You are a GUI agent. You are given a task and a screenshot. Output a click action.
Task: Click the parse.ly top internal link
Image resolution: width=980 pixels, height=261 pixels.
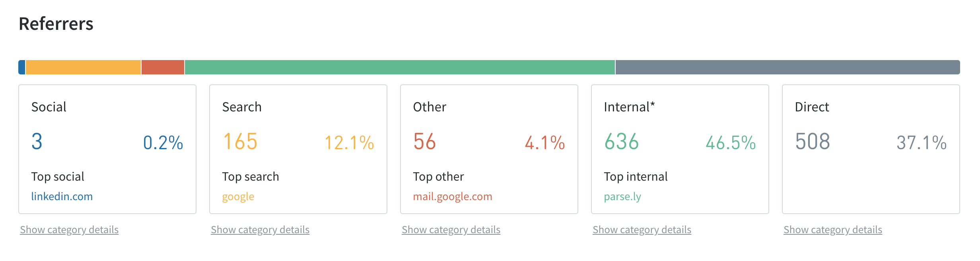pos(622,197)
